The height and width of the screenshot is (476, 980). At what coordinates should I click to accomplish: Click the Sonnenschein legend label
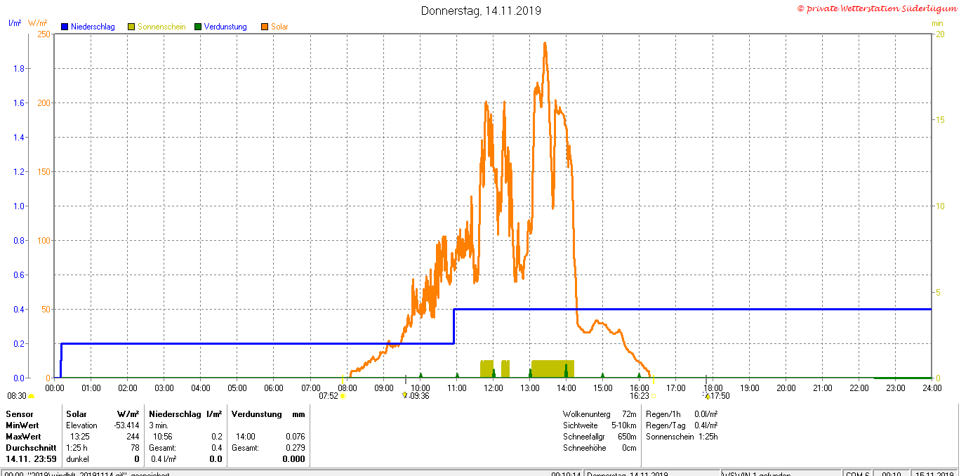click(x=161, y=27)
